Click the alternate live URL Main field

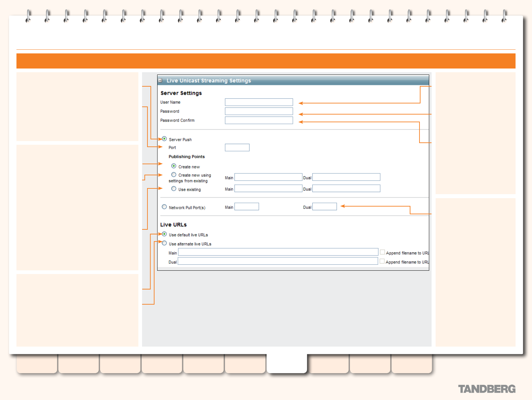pos(278,252)
